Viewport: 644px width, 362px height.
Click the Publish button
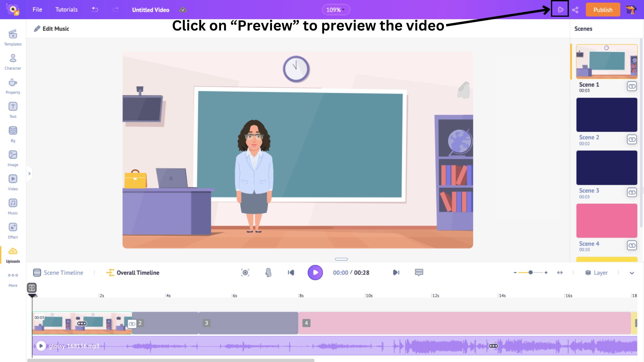click(603, 10)
